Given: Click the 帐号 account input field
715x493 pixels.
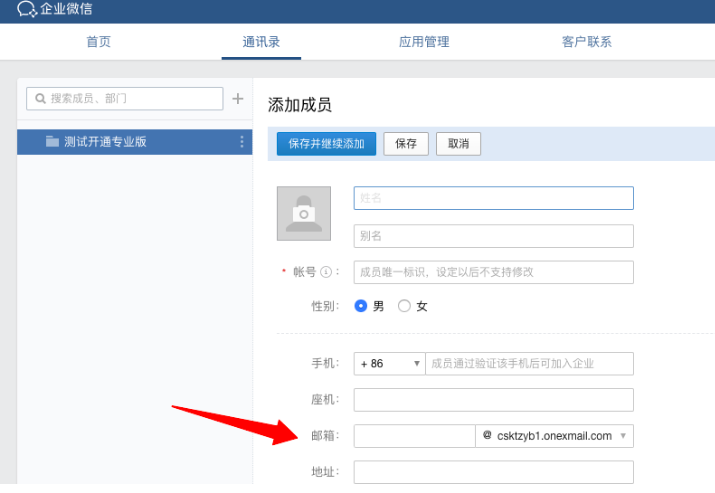Looking at the screenshot, I should pyautogui.click(x=493, y=272).
